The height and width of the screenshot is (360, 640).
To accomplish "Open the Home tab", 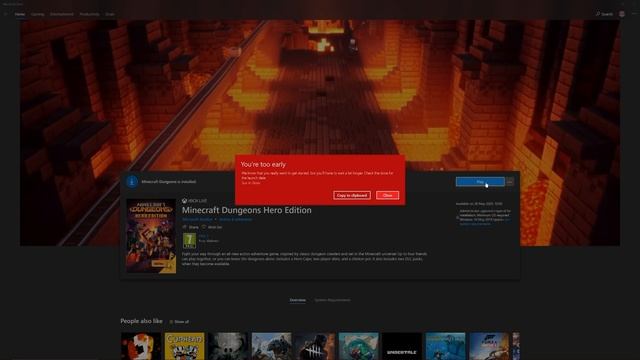I will pos(20,14).
